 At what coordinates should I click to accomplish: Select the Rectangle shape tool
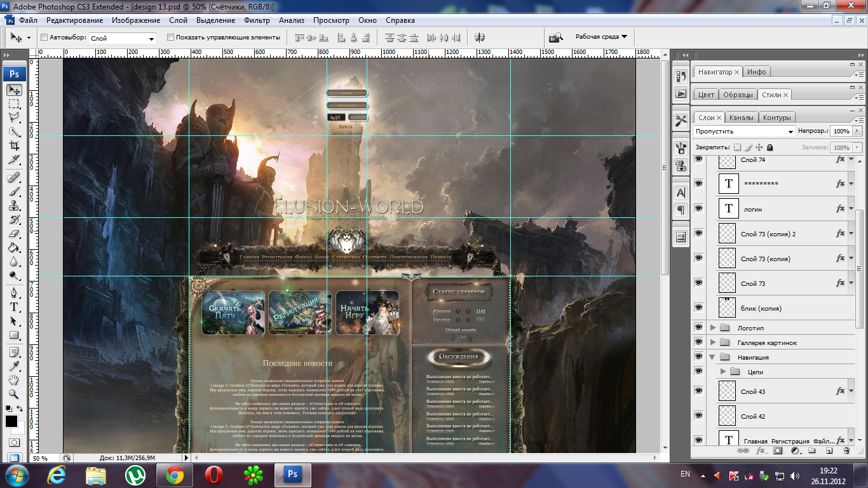tap(14, 335)
